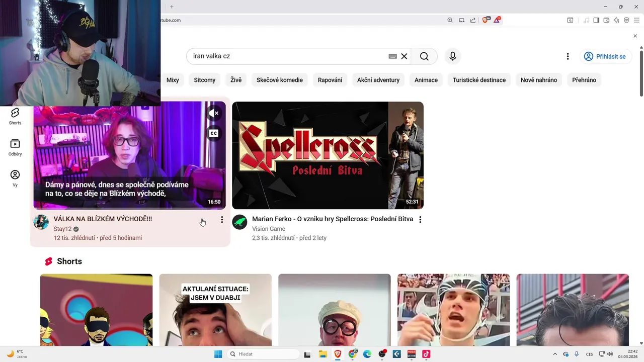The width and height of the screenshot is (644, 362).
Task: Click the tab search icon in toolbar
Action: [x=570, y=20]
